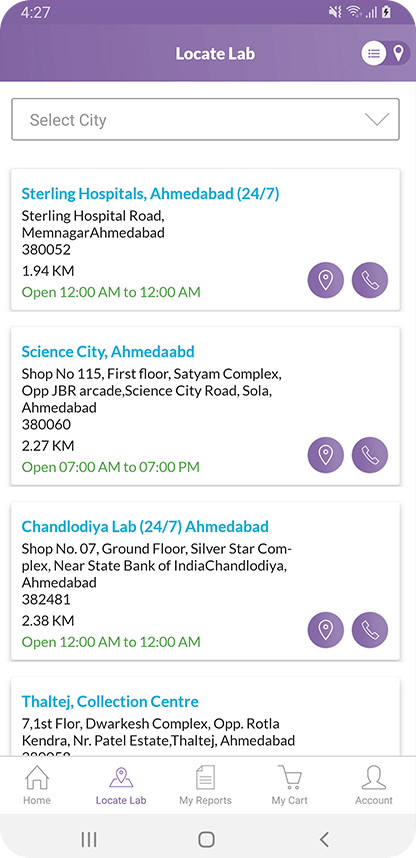Open Sterling Hospitals, Ahmedabad (24/7) title

pos(151,194)
